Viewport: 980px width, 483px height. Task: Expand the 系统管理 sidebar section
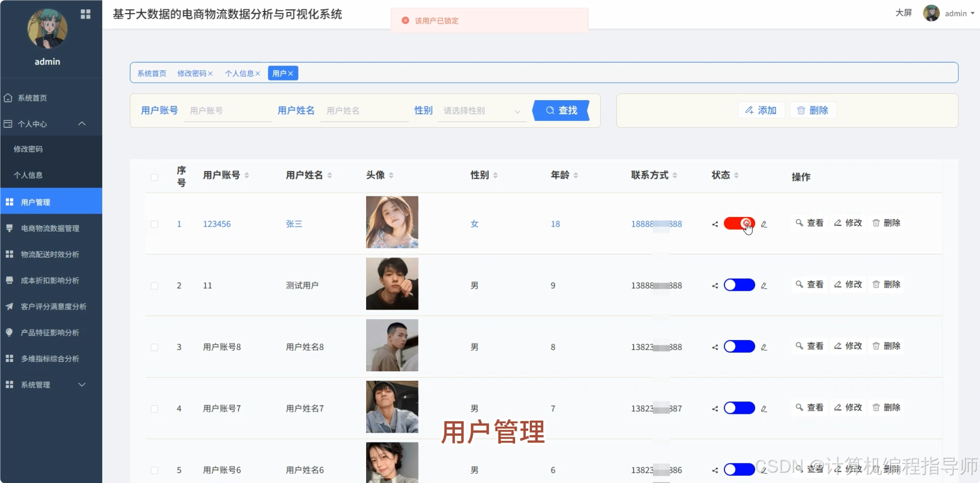51,384
